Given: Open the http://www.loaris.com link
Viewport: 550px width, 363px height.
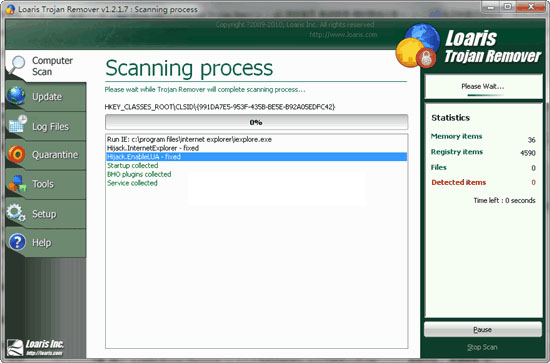Looking at the screenshot, I should pos(343,35).
